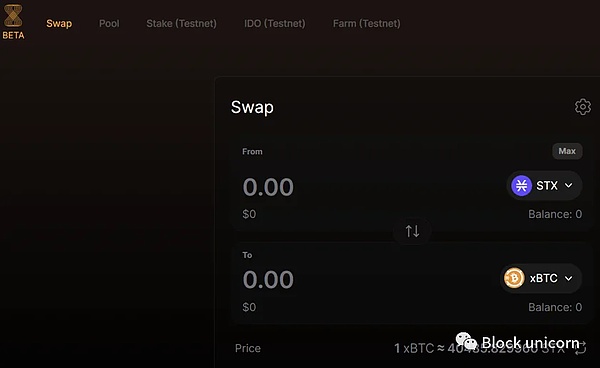Open the To token selector xBTC
Screen dimensions: 600x368
click(541, 278)
